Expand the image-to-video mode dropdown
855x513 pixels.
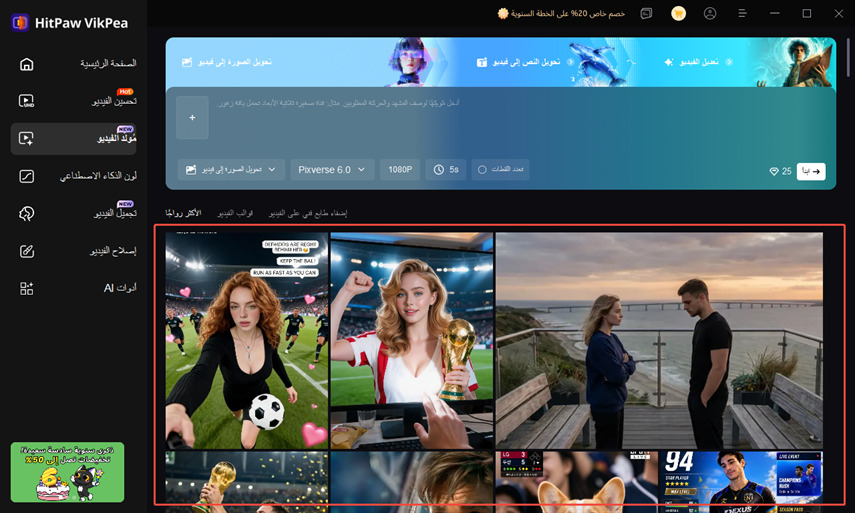(x=231, y=170)
